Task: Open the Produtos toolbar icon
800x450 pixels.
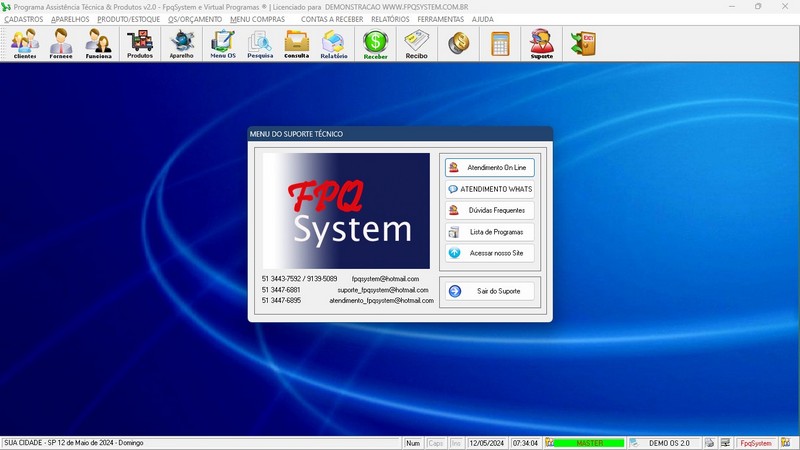Action: [x=140, y=44]
